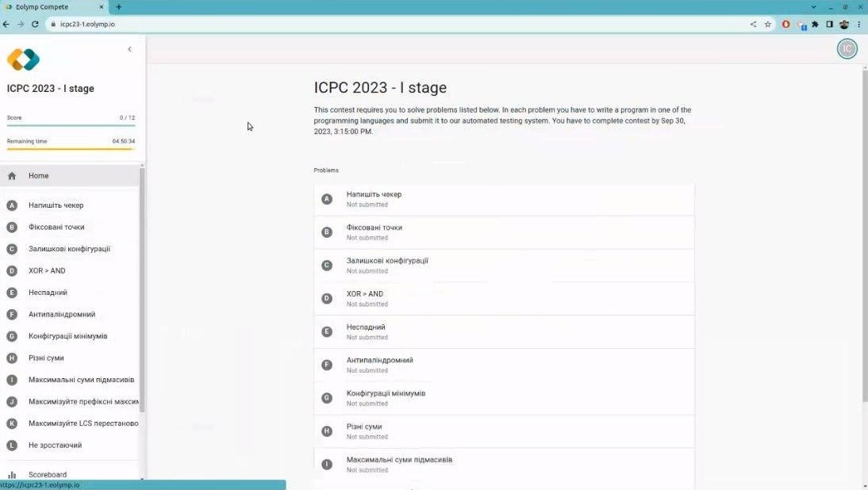Open sidebar problem A Напишіть чекер
This screenshot has width=868, height=490.
70,205
